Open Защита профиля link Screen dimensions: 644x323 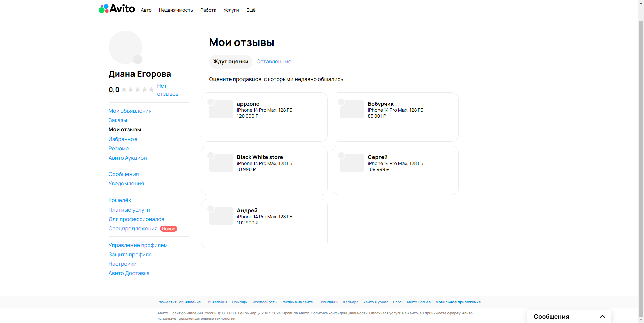coord(130,255)
